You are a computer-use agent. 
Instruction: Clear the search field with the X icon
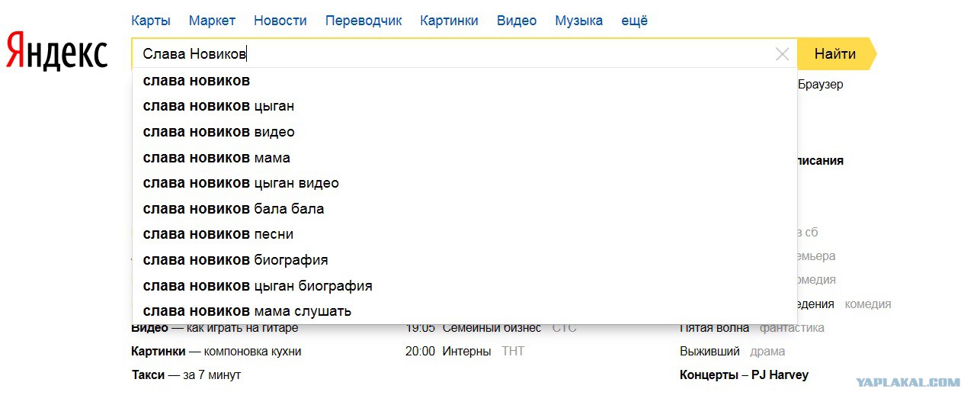pos(782,54)
